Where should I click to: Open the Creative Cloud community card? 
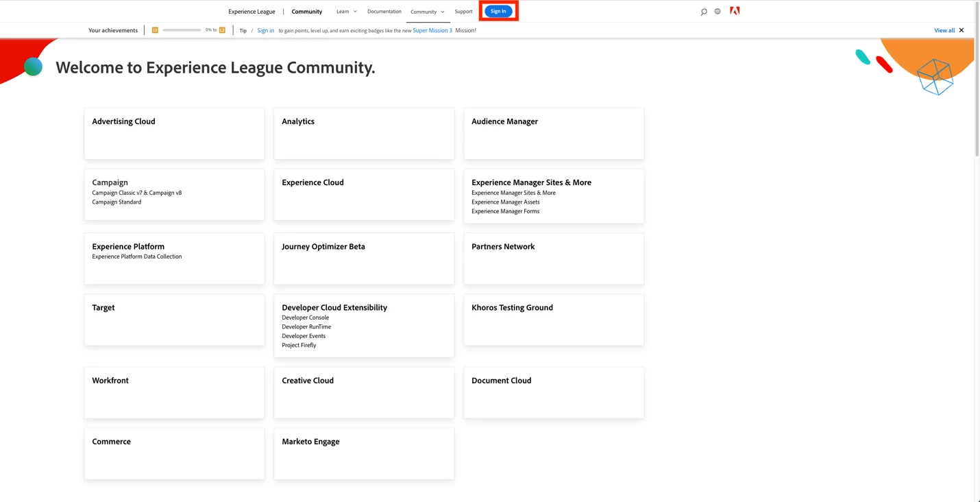tap(364, 393)
